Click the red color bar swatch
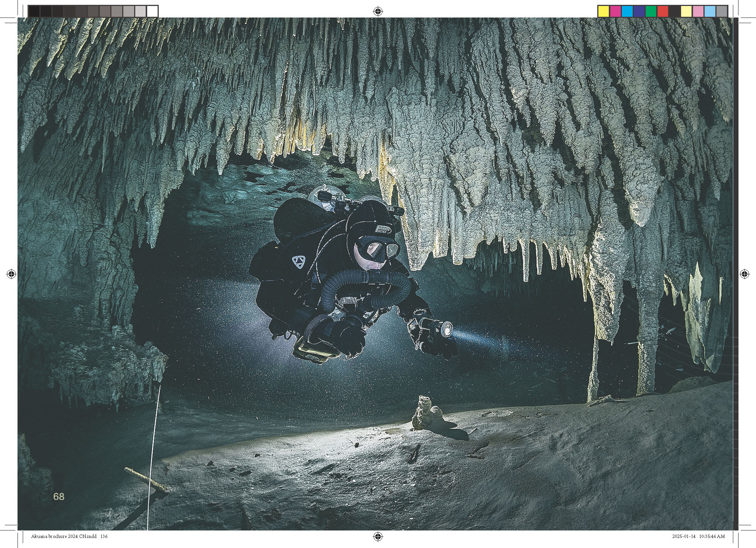Viewport: 756px width, 548px height. pos(663,12)
